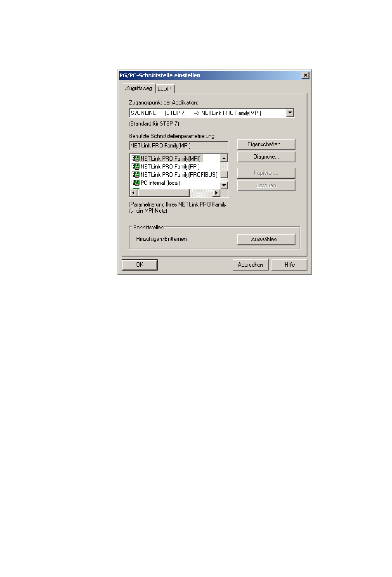Close the PG/PC-Schnittstelle einstellen dialog
Viewport: 392px width, 577px height.
click(x=305, y=75)
